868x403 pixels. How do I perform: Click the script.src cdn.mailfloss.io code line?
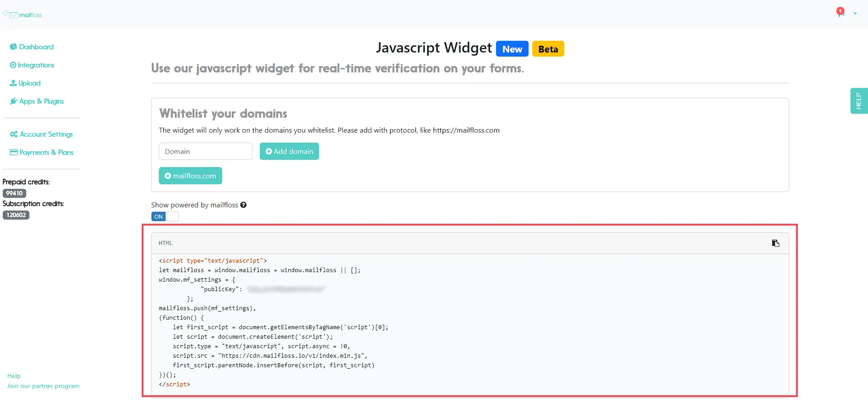click(x=270, y=356)
